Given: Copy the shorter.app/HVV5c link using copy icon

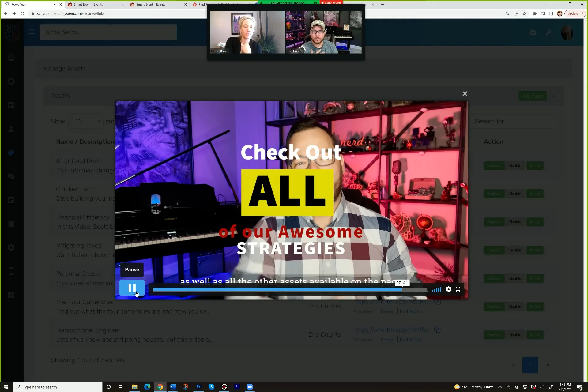Looking at the screenshot, I should click(x=437, y=330).
